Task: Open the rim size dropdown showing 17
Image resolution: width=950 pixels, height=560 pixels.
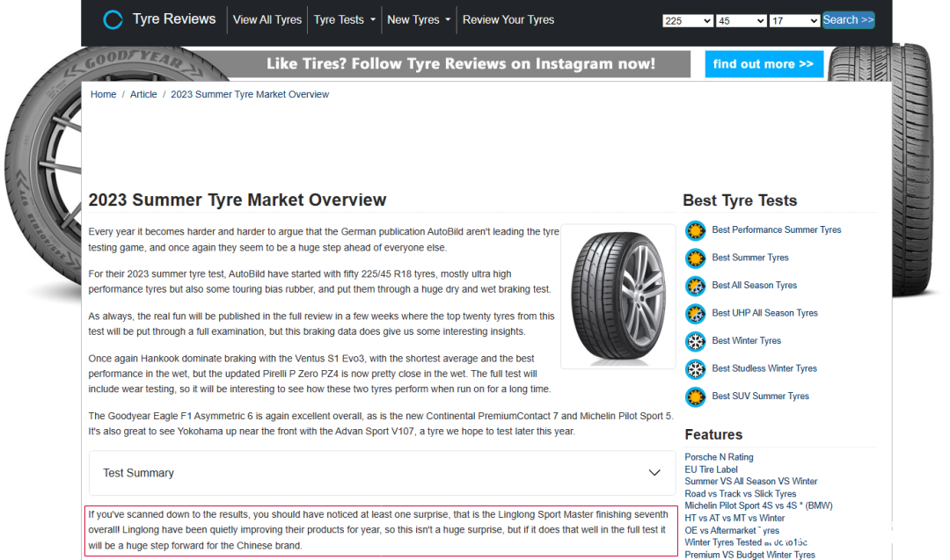Action: coord(794,20)
